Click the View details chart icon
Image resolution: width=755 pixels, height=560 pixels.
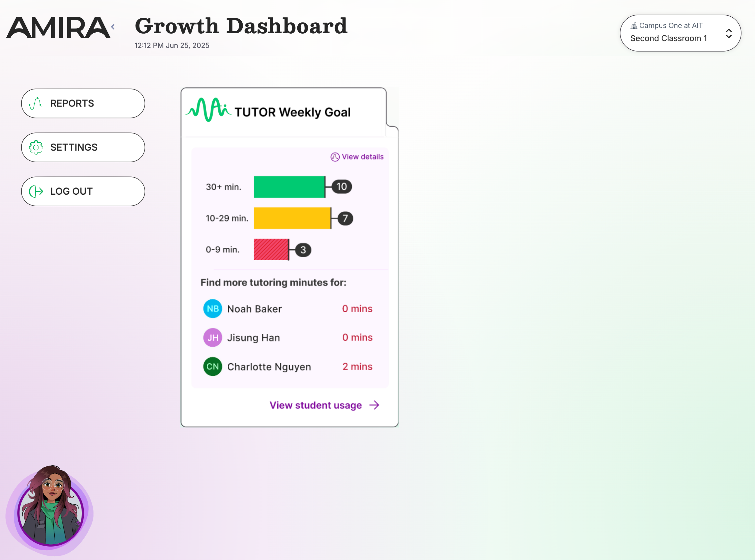335,157
